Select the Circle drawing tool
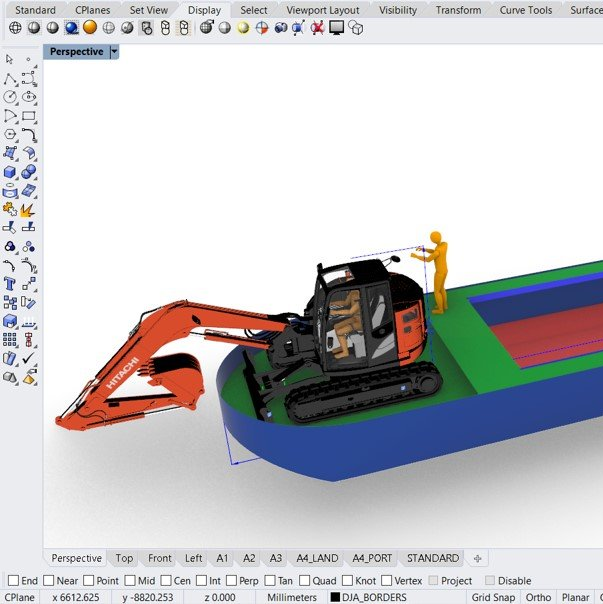The width and height of the screenshot is (603, 604). click(10, 97)
